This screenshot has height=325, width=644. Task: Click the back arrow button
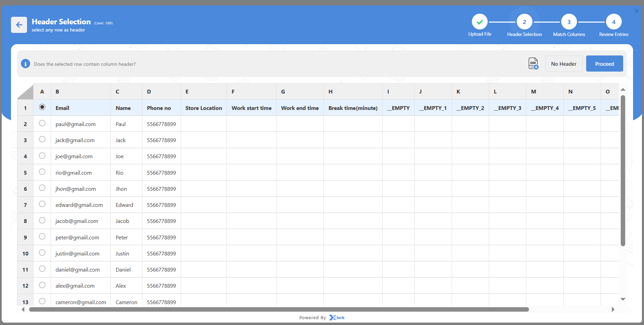click(19, 25)
